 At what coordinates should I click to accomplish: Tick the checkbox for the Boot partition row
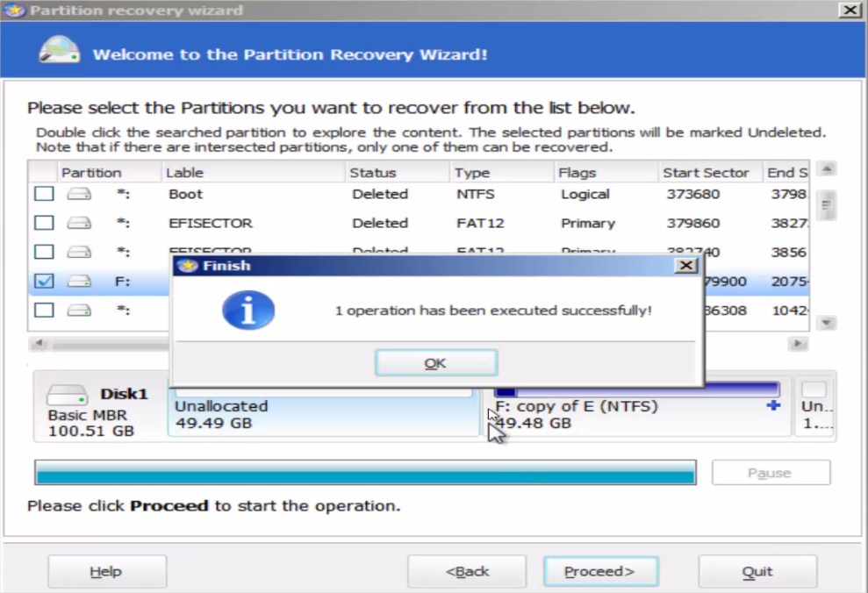pyautogui.click(x=44, y=194)
